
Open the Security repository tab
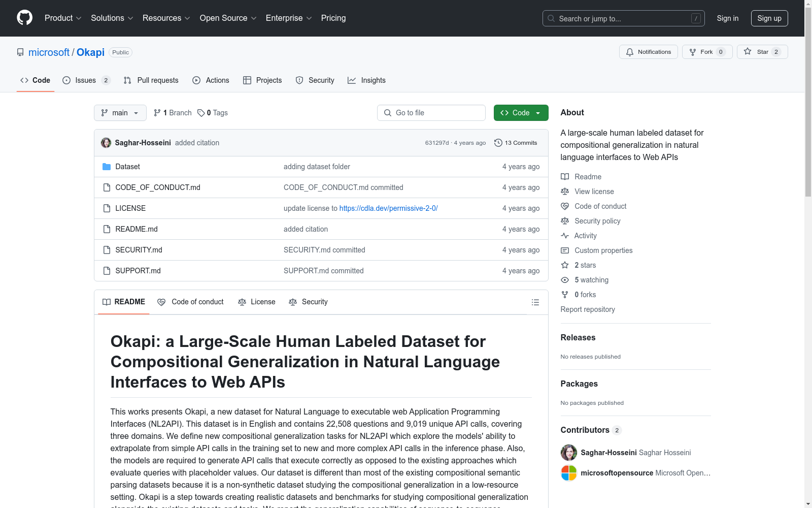[x=315, y=80]
